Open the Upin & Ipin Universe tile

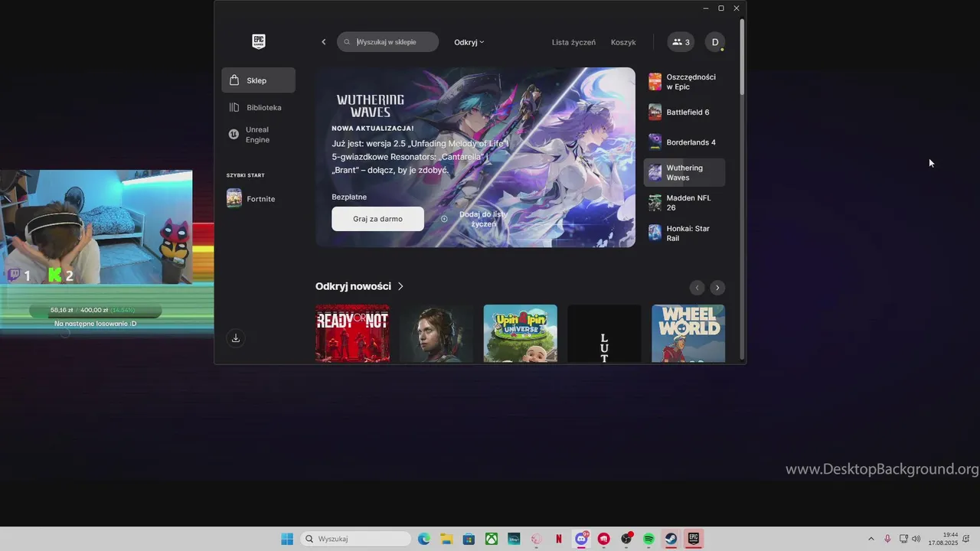[521, 334]
